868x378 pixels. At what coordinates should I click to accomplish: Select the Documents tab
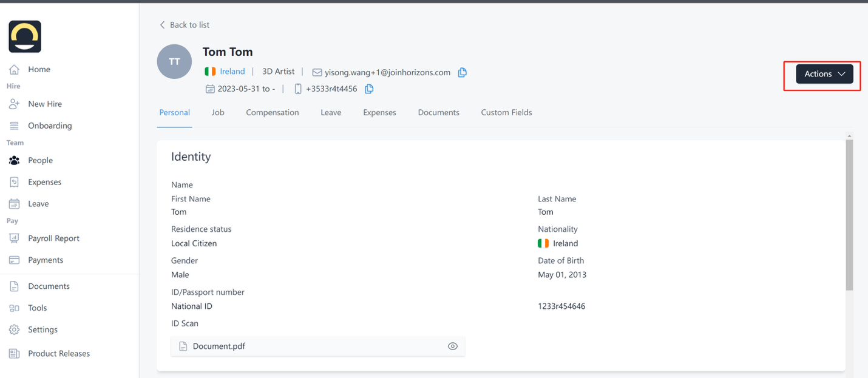(438, 113)
